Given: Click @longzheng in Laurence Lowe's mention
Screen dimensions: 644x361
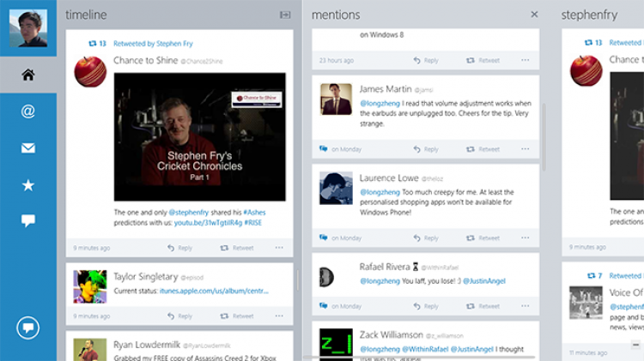Looking at the screenshot, I should (380, 192).
